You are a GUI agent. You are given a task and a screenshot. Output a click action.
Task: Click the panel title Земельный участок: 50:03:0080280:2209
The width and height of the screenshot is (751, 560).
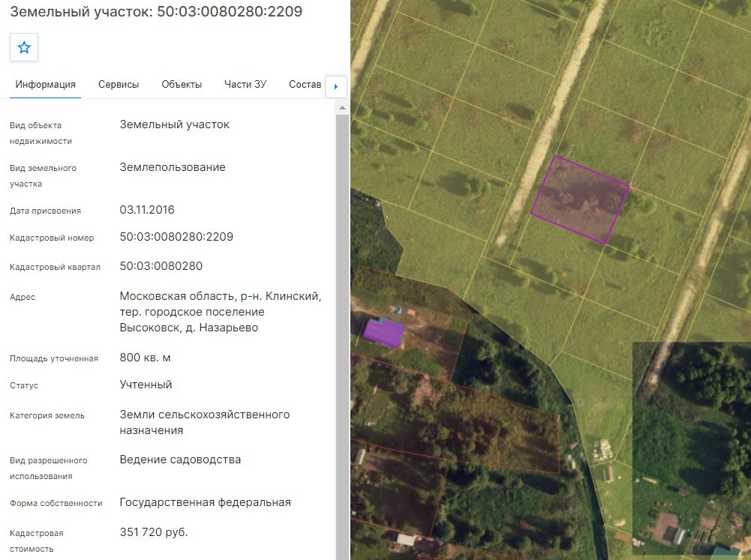[x=156, y=11]
